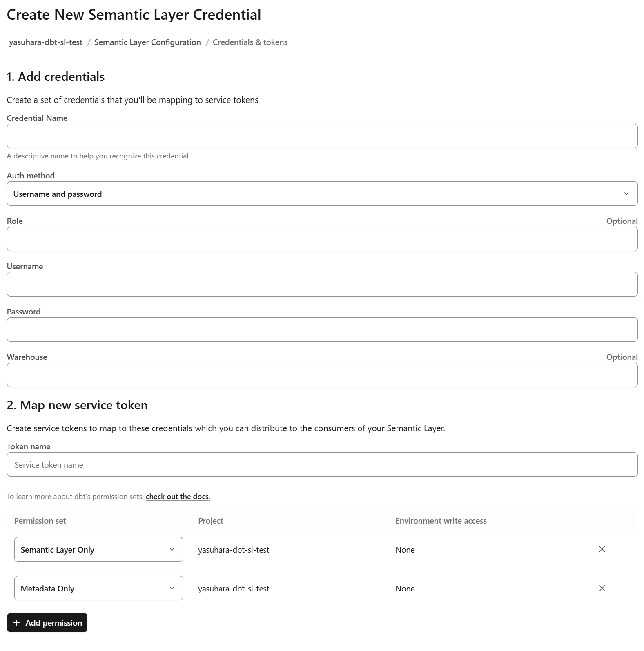Open Credentials & tokens breadcrumb
644x651 pixels.
250,42
